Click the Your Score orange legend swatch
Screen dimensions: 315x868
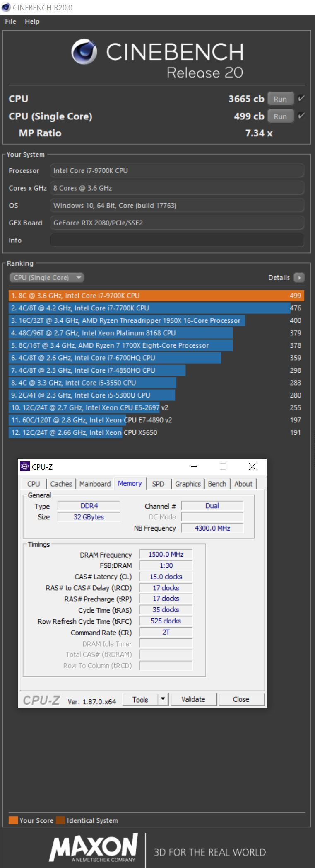(13, 820)
